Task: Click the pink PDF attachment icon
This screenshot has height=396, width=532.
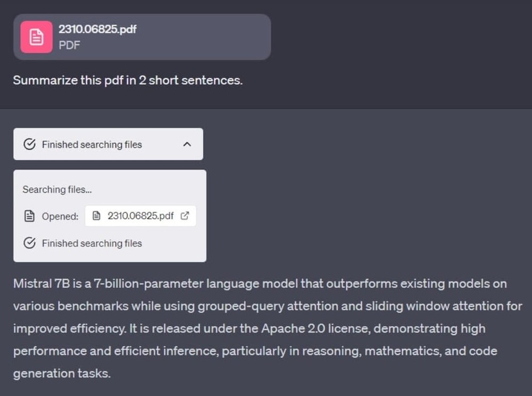Action: click(x=36, y=37)
